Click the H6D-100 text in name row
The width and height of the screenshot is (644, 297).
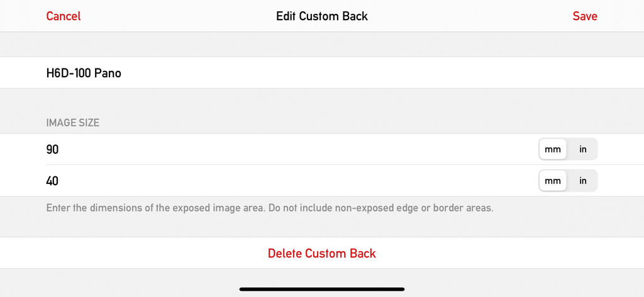click(x=69, y=73)
